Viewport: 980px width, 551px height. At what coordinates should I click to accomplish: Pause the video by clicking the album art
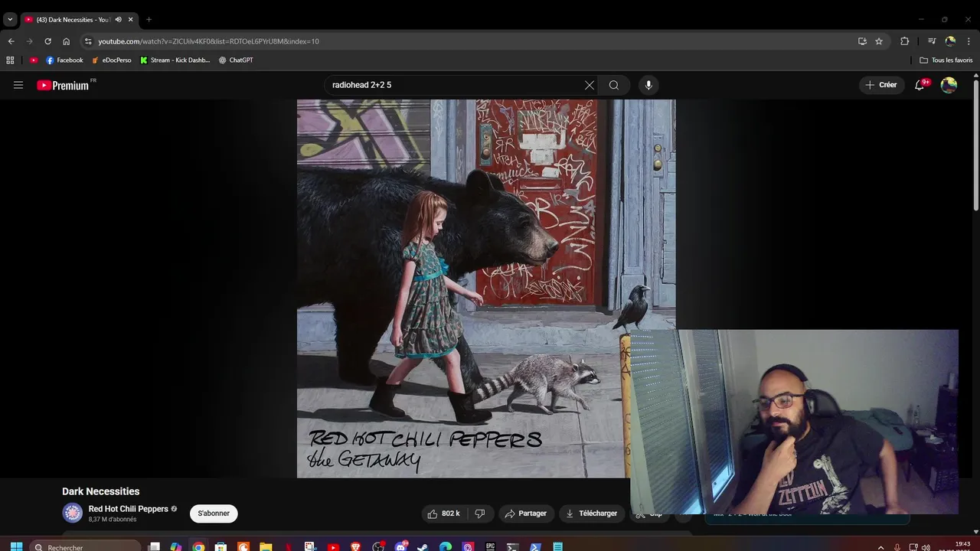click(x=486, y=289)
